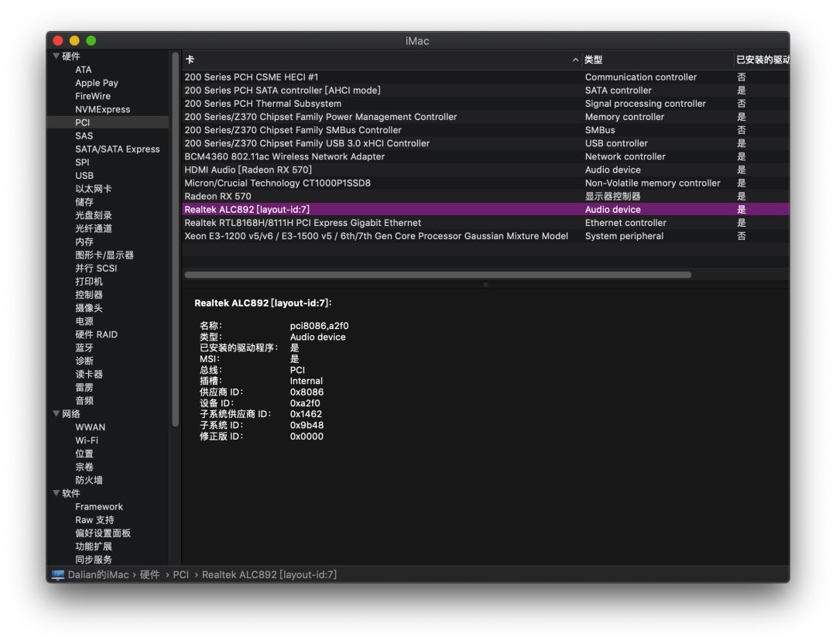Select Realtek RTL8168H/8111H Gigabit Ethernet row

[x=485, y=223]
